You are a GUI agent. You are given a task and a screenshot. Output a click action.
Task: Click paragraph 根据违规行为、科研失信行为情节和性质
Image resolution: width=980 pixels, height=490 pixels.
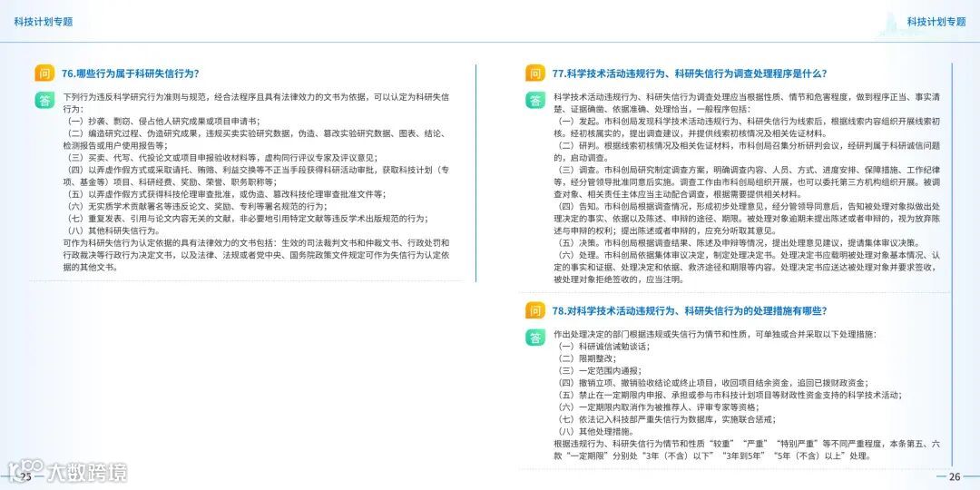(x=747, y=450)
